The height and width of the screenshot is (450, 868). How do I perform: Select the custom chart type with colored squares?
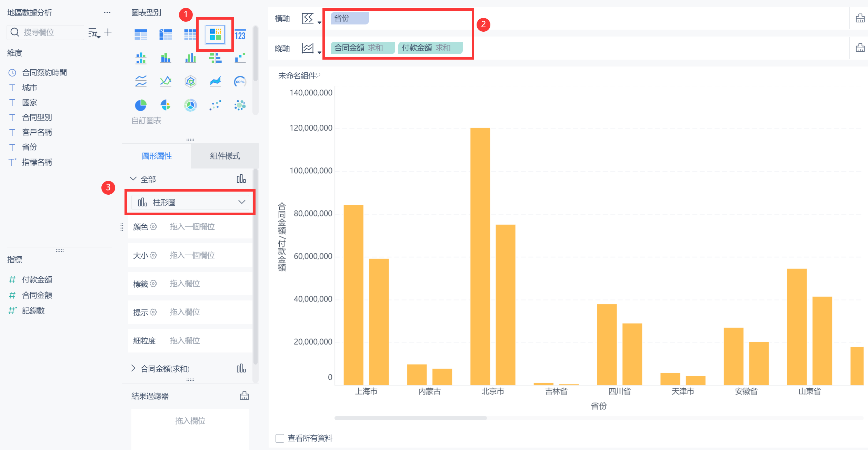click(x=215, y=35)
